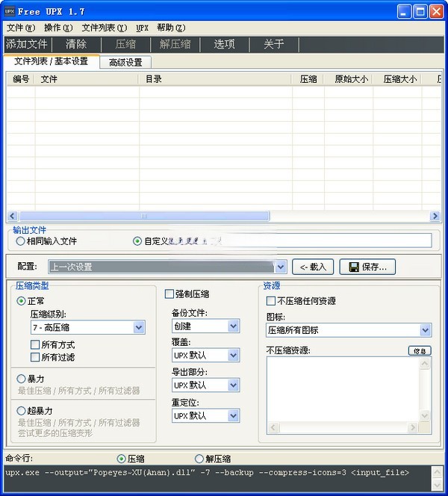Sort by 编号 column header

21,79
